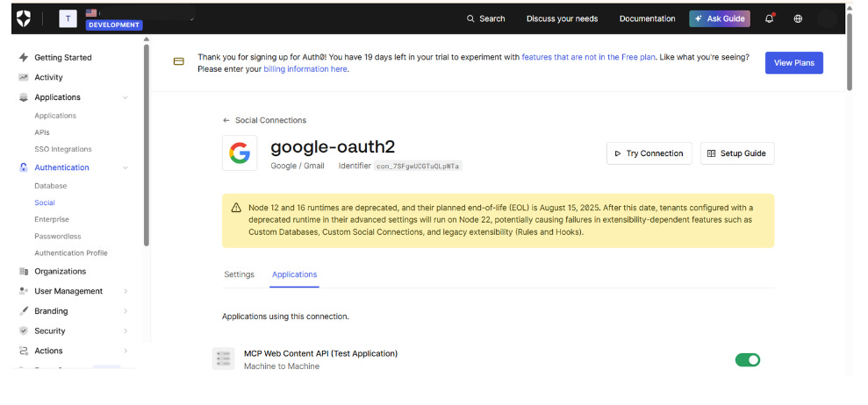Select the Applications tab
This screenshot has width=868, height=405.
295,274
